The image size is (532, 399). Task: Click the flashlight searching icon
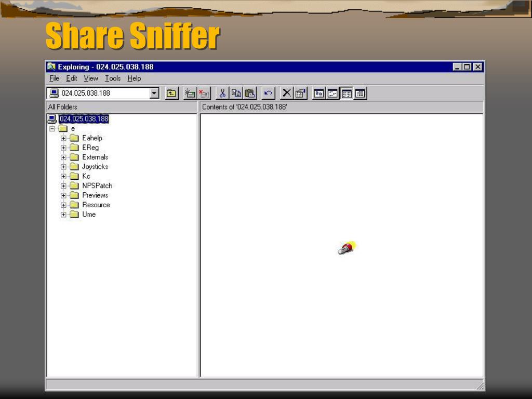click(x=347, y=248)
